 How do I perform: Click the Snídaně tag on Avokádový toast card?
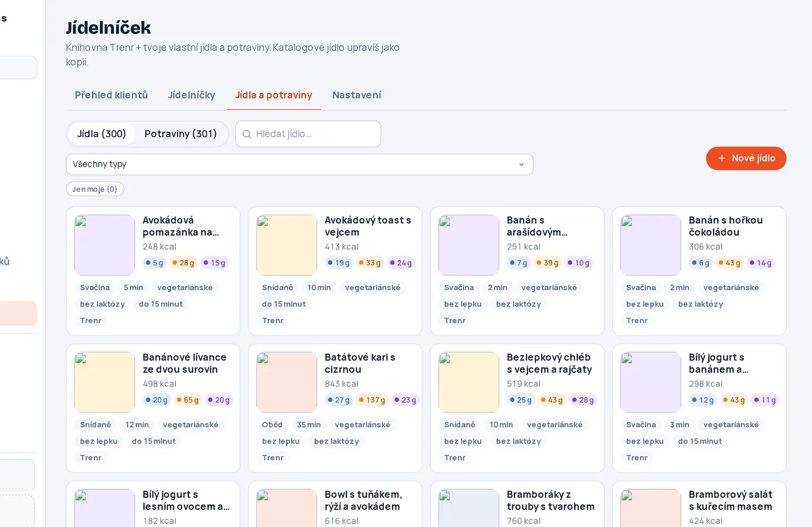tap(278, 288)
